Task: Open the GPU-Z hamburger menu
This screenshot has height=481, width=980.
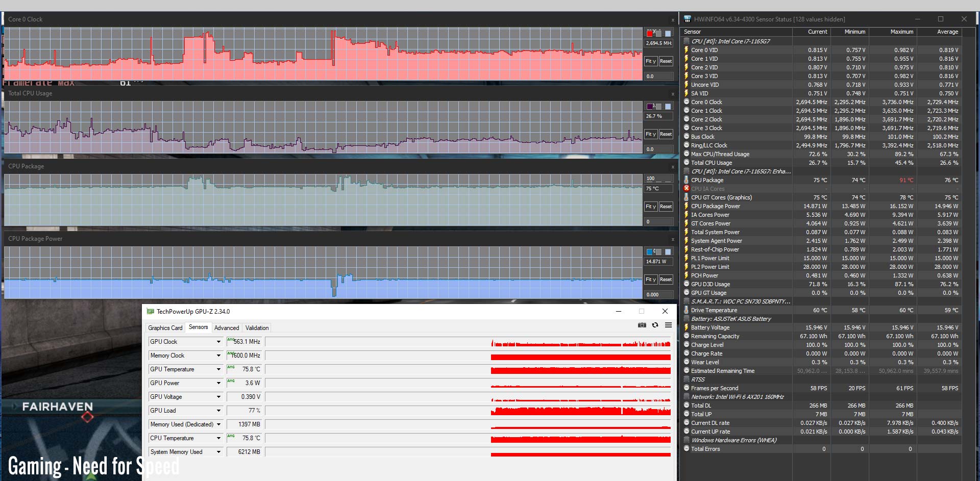Action: [x=668, y=325]
